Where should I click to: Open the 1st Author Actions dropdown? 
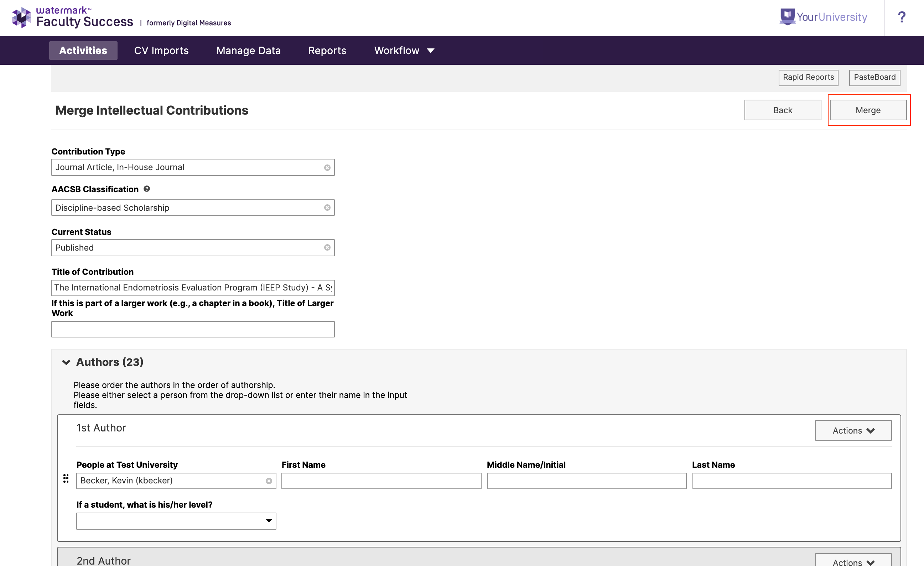tap(853, 430)
